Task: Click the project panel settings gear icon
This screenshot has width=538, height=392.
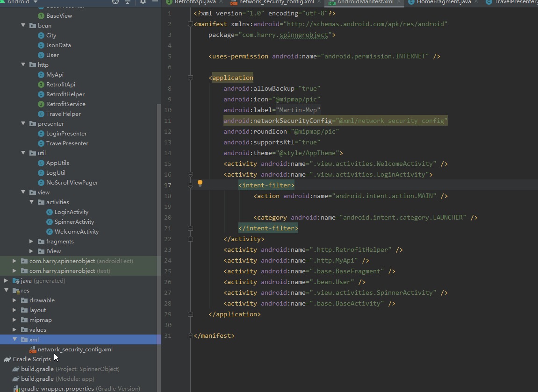Action: [143, 2]
